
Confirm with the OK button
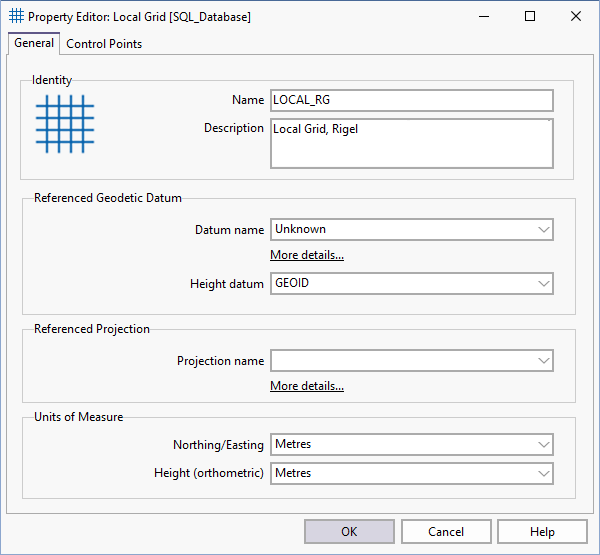[349, 532]
